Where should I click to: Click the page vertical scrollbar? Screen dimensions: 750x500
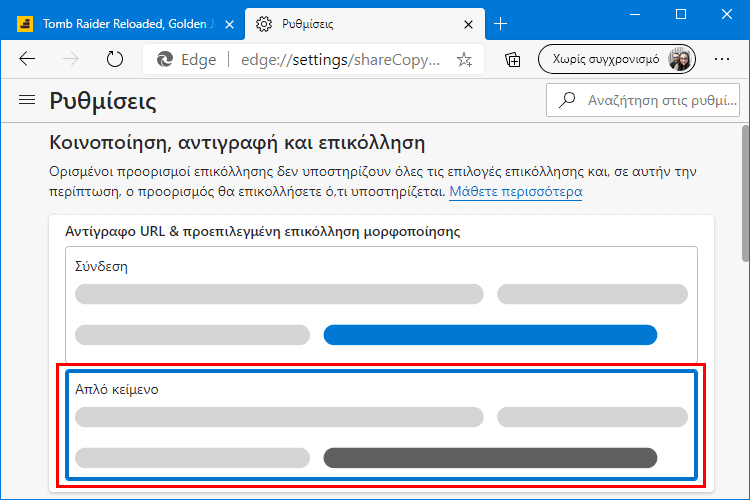coord(745,193)
